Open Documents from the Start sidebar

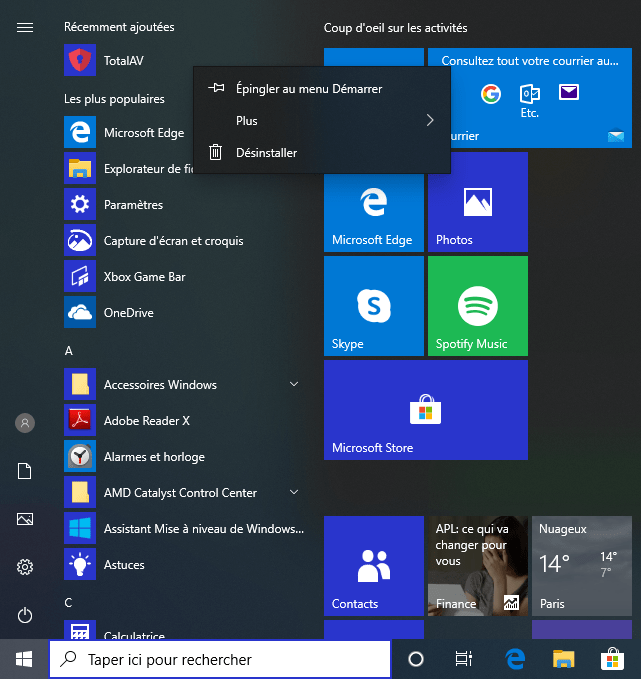25,471
